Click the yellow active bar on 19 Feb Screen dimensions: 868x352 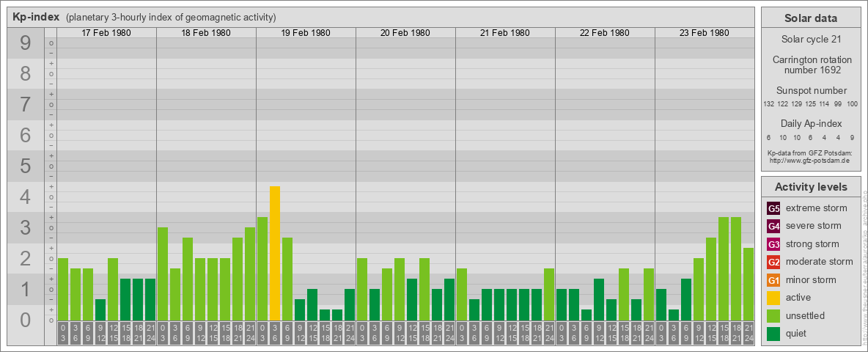pyautogui.click(x=275, y=254)
